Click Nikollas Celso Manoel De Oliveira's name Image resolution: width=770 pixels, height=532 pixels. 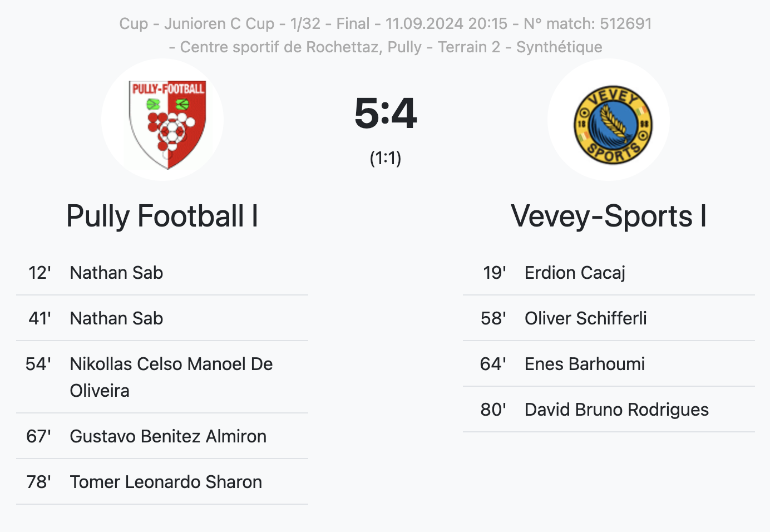171,377
